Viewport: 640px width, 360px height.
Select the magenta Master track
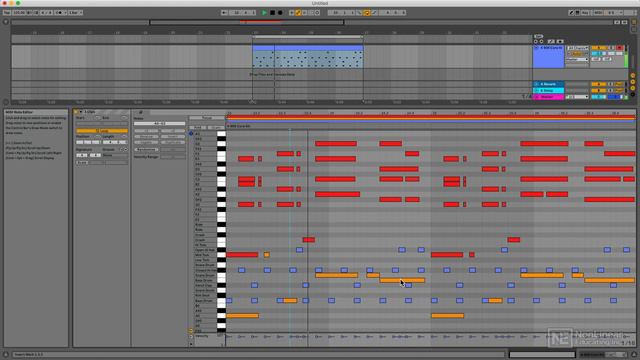(x=549, y=97)
